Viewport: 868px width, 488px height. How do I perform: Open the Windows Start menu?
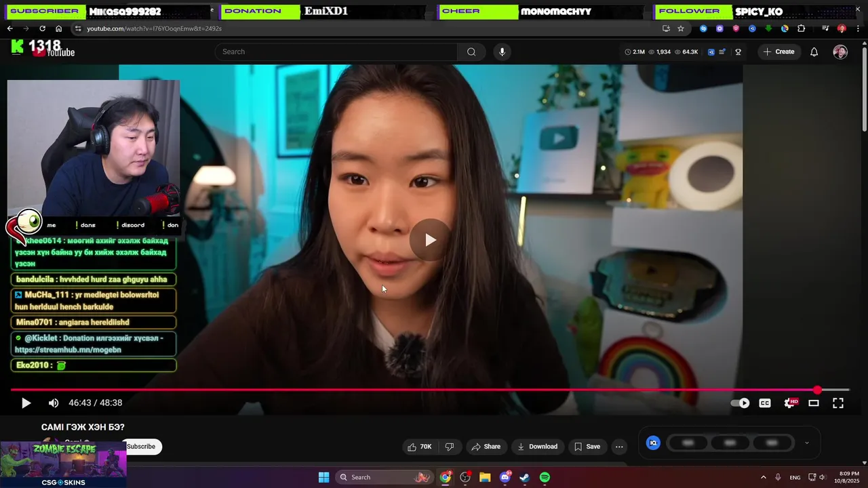[x=323, y=477]
